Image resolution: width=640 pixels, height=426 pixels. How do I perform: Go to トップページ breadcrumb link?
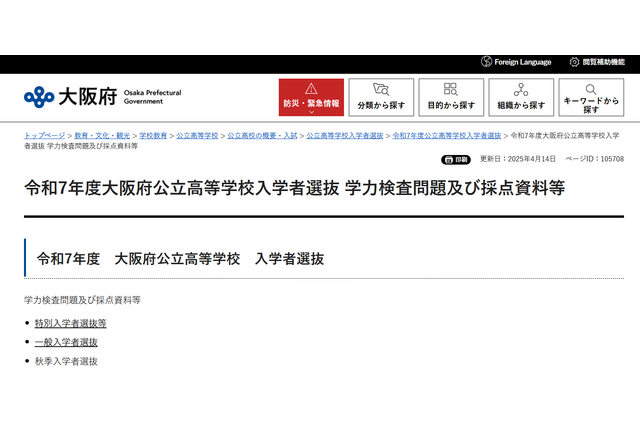(x=44, y=135)
